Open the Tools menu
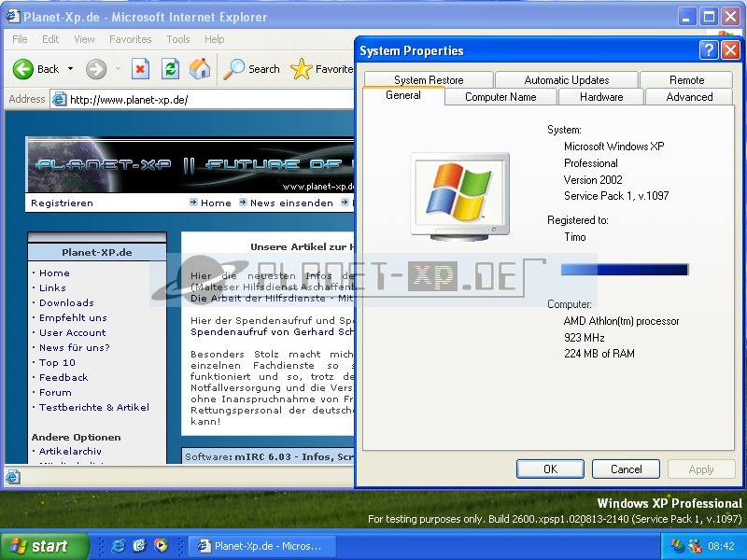 (177, 39)
